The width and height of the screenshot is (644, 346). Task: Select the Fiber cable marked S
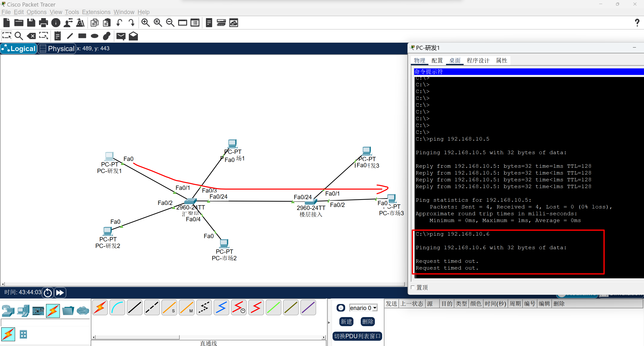[170, 308]
